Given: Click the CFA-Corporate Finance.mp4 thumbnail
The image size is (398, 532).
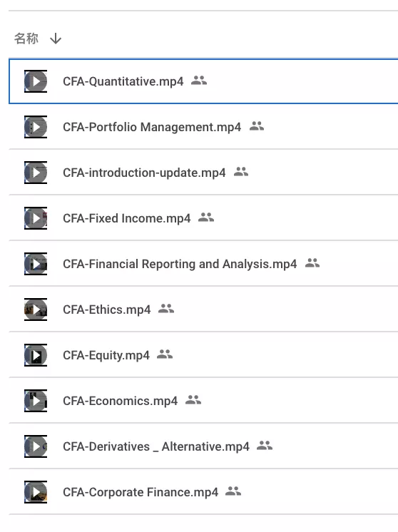Looking at the screenshot, I should [36, 492].
